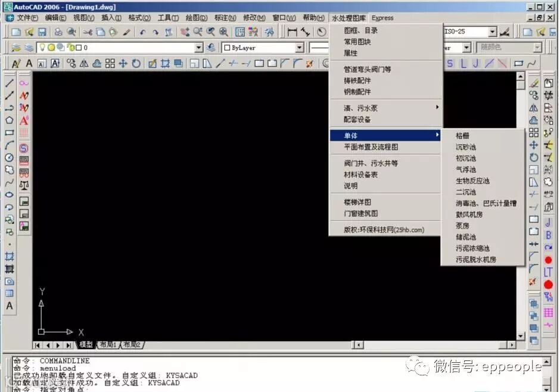
Task: Click the Undo arrow icon
Action: pos(142,32)
